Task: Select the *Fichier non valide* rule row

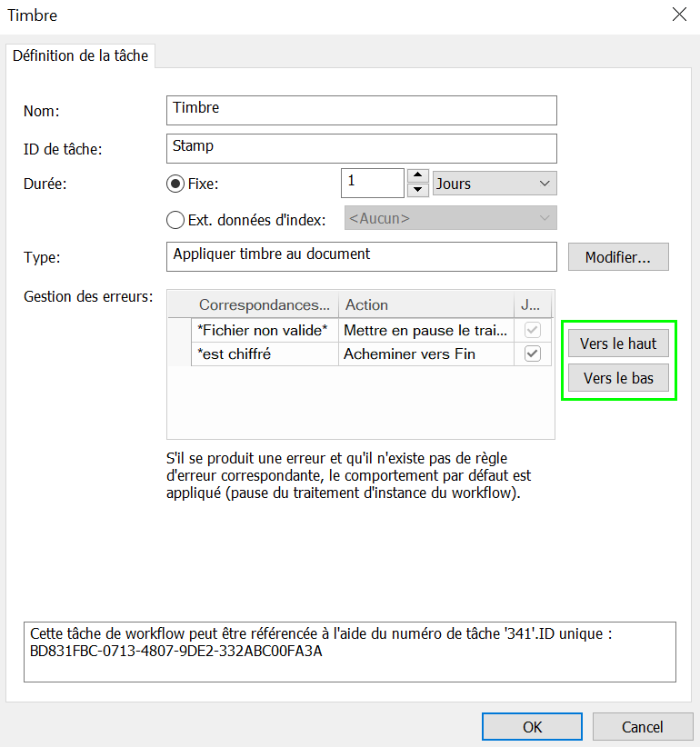Action: click(263, 331)
